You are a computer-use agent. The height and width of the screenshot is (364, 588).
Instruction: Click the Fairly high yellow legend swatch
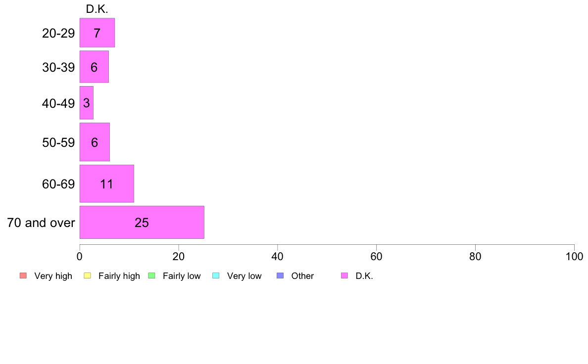pos(88,275)
